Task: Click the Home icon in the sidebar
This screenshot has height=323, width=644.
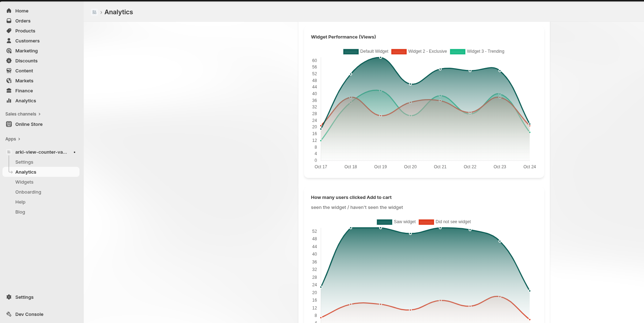Action: tap(9, 11)
